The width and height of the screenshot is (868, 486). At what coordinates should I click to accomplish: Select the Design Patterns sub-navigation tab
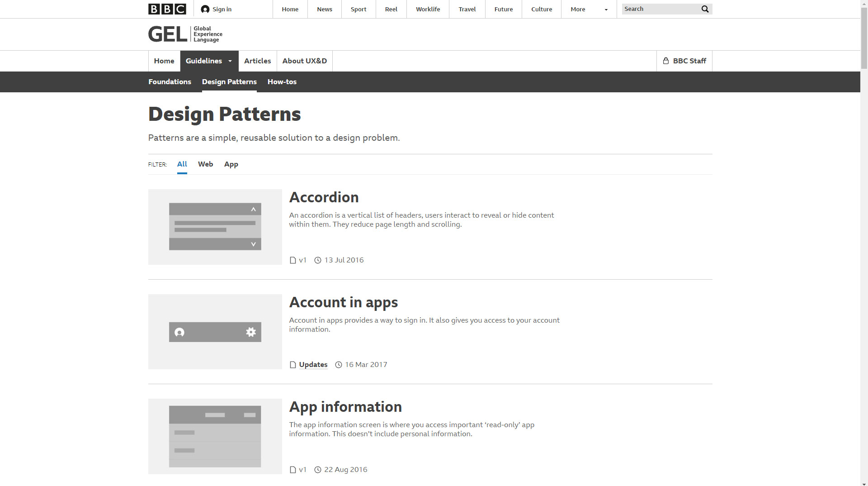pos(229,82)
